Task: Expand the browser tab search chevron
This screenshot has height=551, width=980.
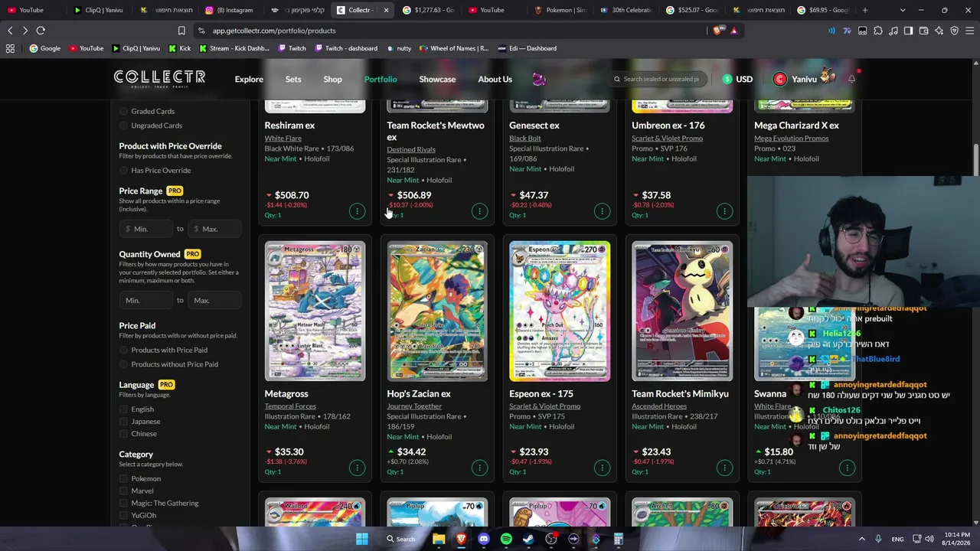Action: [x=903, y=10]
